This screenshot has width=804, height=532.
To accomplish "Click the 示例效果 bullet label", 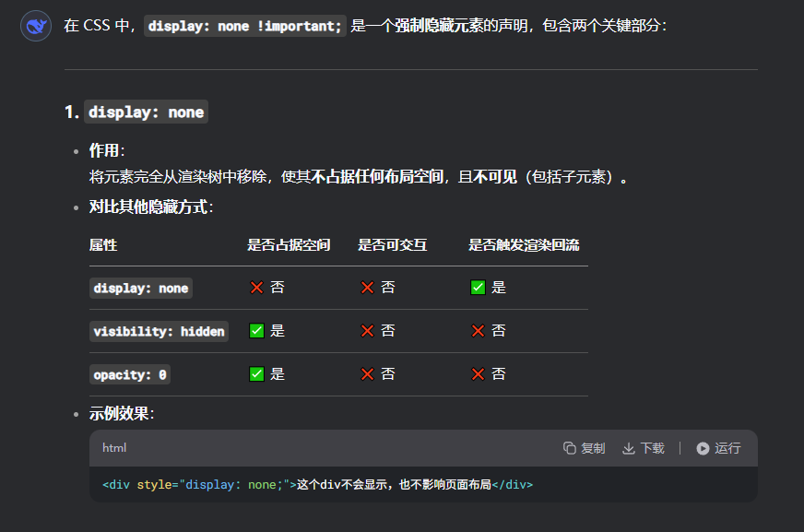I will tap(120, 414).
